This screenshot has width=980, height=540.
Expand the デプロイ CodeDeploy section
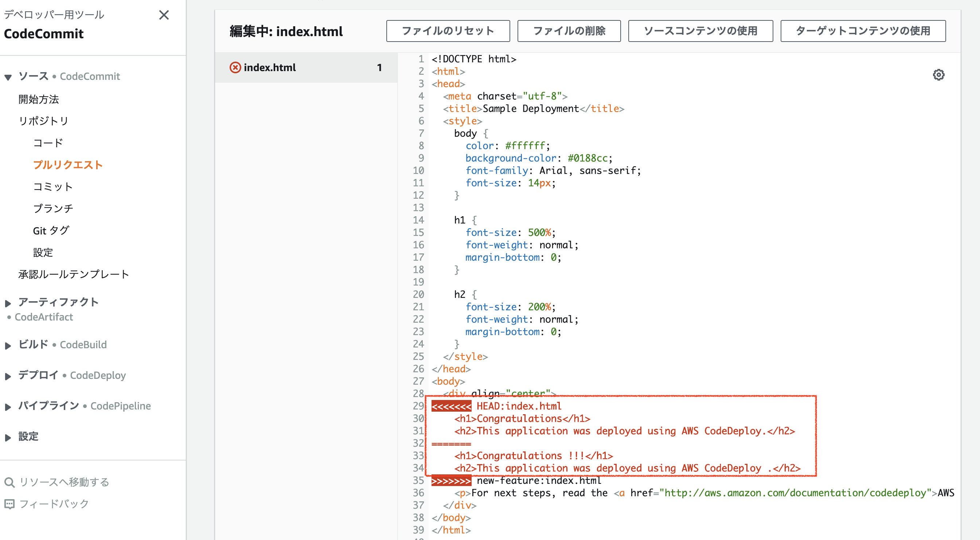tap(8, 376)
